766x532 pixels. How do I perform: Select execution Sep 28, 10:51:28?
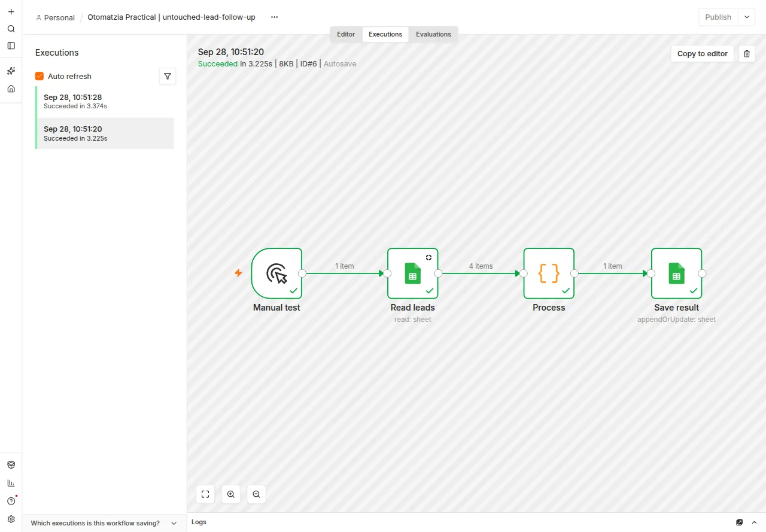pyautogui.click(x=105, y=102)
